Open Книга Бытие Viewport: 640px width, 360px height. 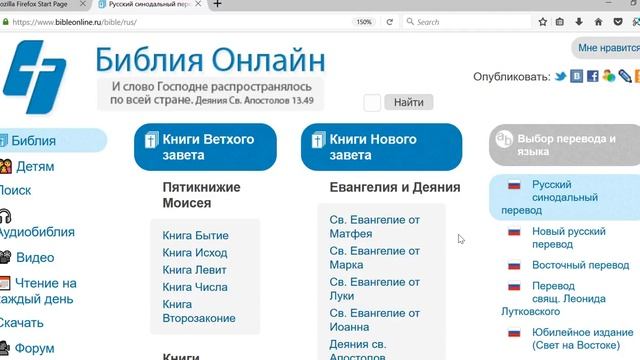pos(196,236)
